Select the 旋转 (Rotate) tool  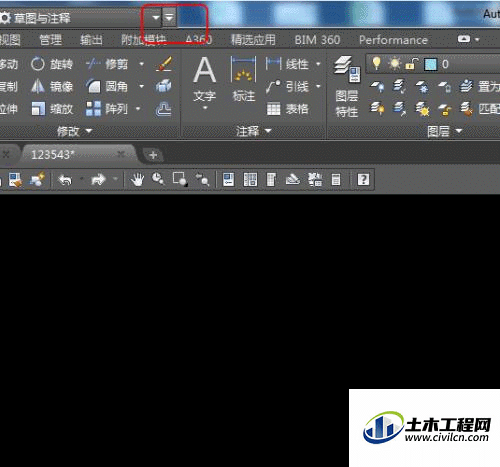pos(52,64)
